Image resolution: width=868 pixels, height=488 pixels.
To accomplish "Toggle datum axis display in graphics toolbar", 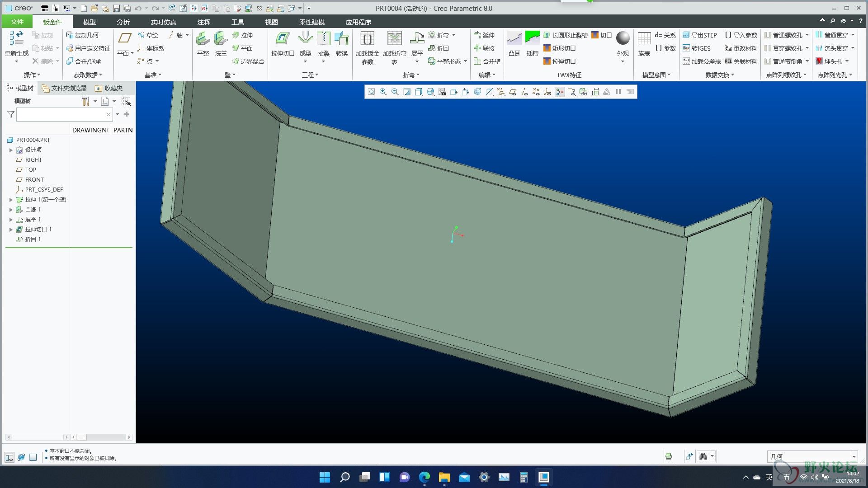I will click(x=524, y=92).
